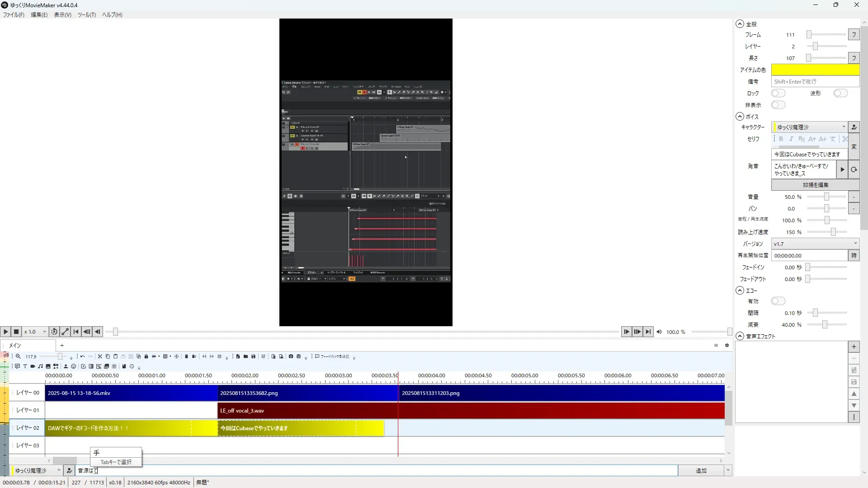The height and width of the screenshot is (488, 868).
Task: Toggle the ロック (lock) switch
Action: tap(778, 93)
